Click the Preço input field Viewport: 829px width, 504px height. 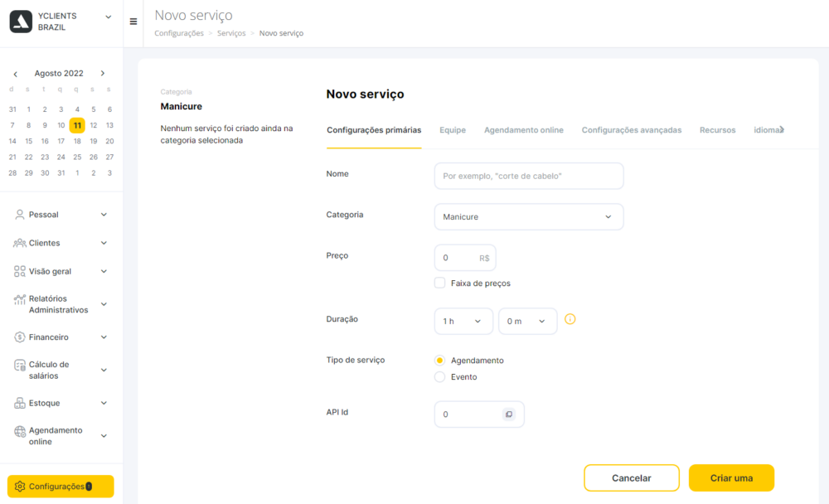(x=465, y=258)
